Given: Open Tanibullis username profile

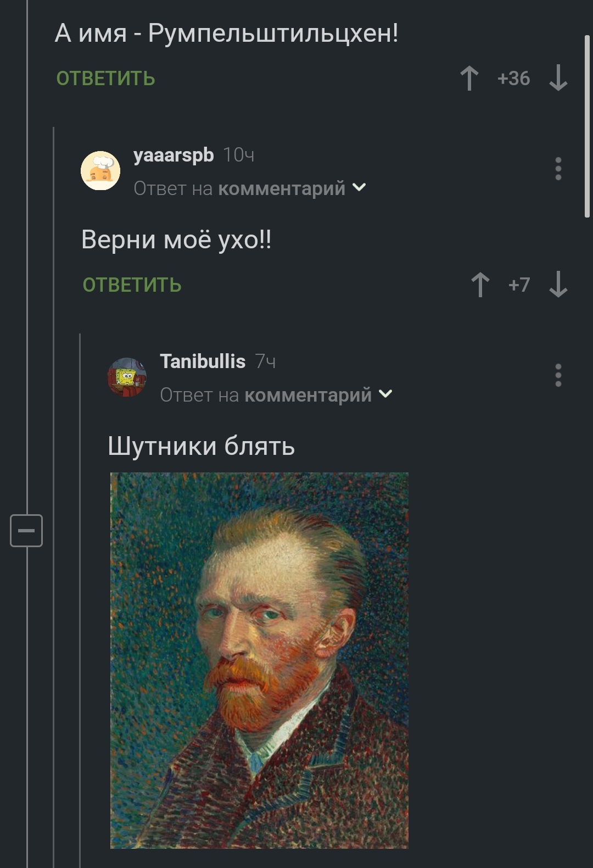Looking at the screenshot, I should (x=203, y=361).
